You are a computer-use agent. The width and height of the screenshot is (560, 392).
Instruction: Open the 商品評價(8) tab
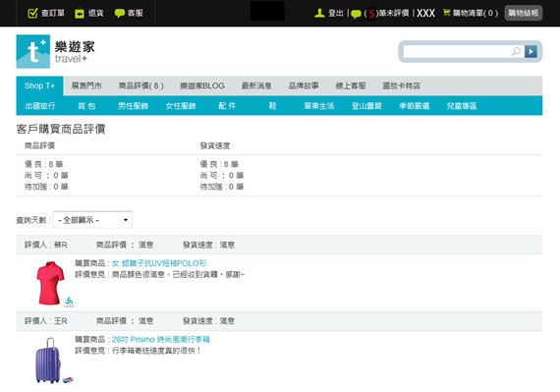pos(141,85)
